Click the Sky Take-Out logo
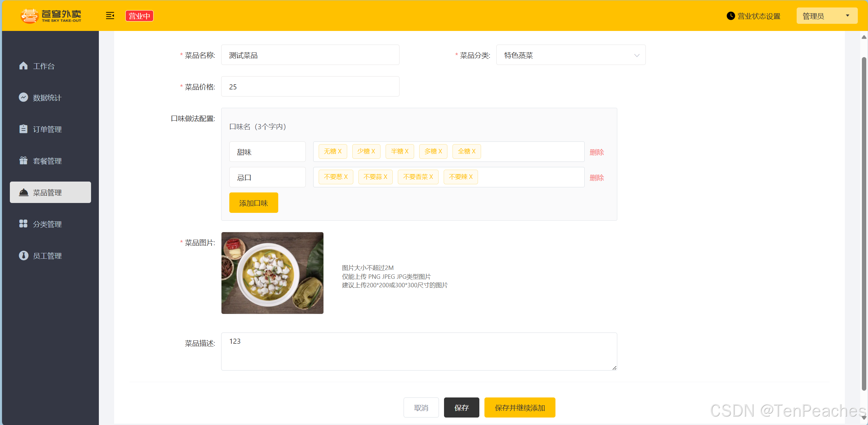This screenshot has width=868, height=425. pos(51,16)
